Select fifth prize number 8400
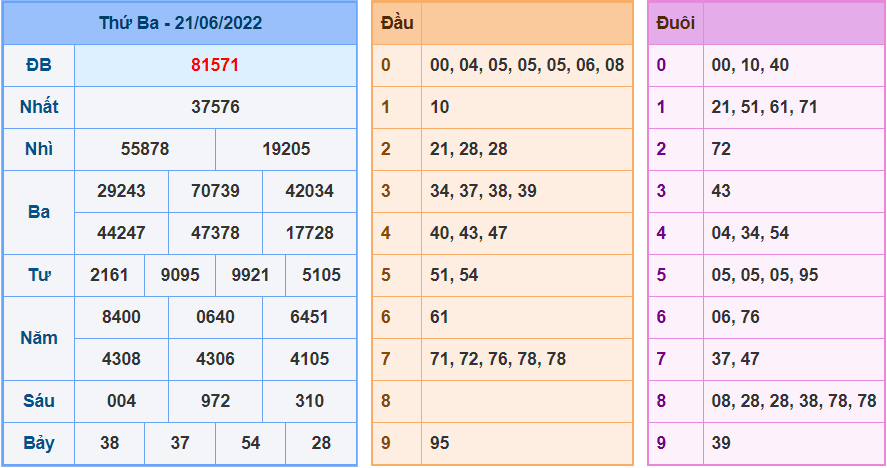 [121, 317]
